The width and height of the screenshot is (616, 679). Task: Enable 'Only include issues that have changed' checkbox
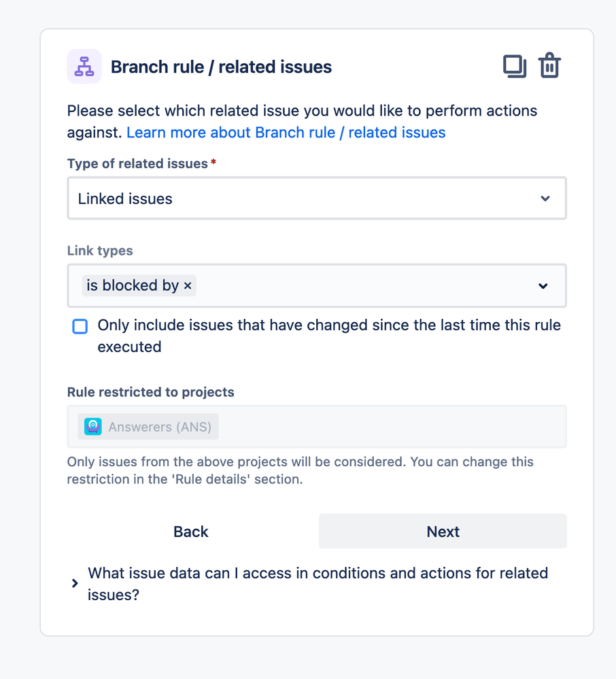click(80, 326)
